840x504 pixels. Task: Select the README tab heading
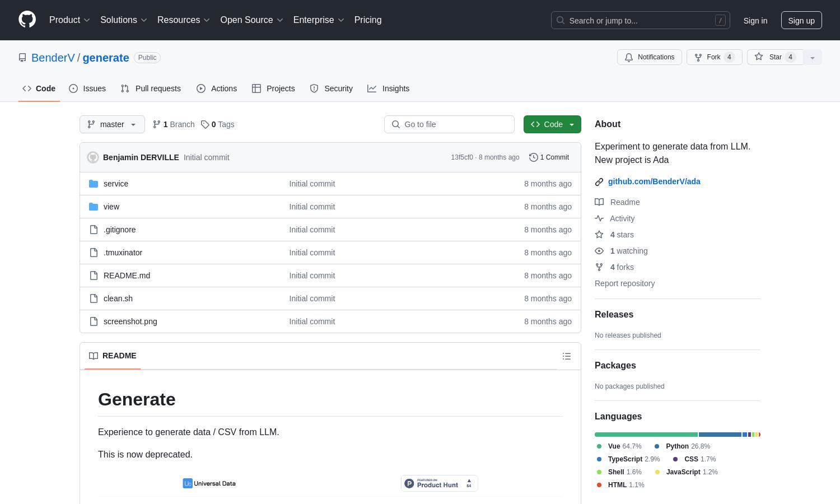[x=113, y=356]
